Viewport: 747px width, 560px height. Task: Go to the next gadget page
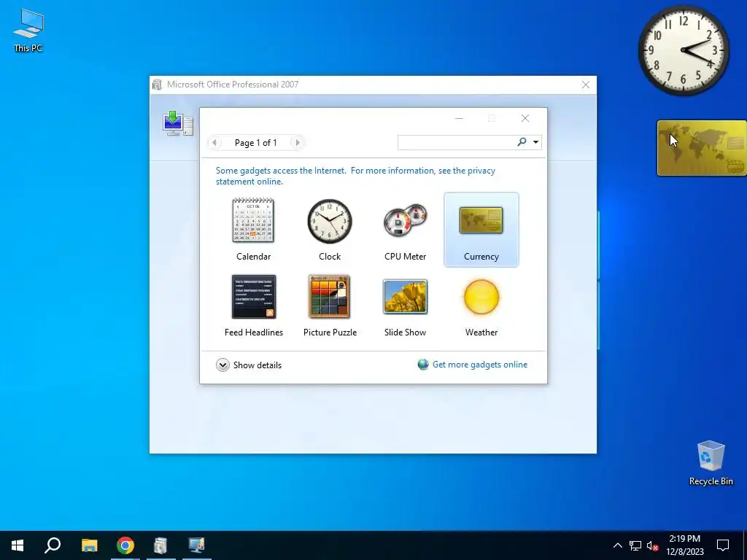(298, 142)
